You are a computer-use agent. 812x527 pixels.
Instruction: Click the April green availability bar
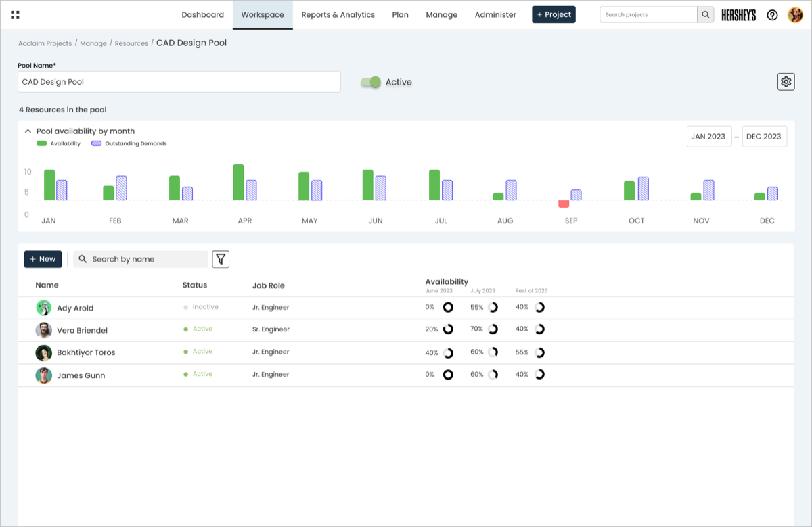238,183
